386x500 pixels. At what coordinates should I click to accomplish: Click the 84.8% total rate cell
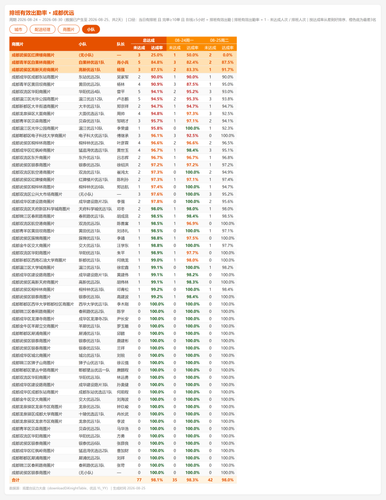(x=157, y=62)
